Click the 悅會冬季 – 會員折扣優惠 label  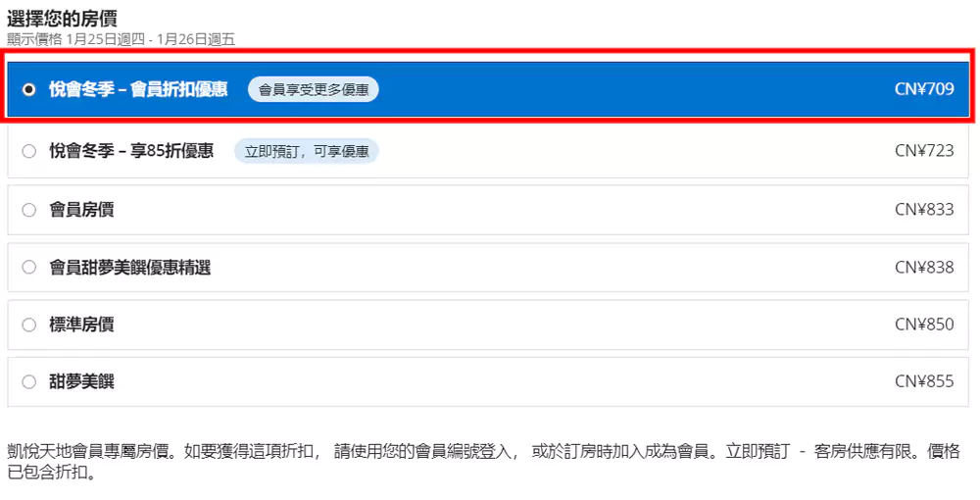138,89
